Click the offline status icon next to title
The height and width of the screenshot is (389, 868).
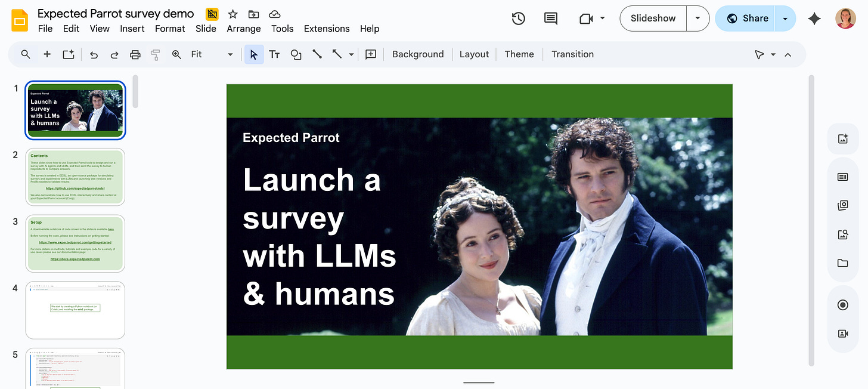(212, 14)
